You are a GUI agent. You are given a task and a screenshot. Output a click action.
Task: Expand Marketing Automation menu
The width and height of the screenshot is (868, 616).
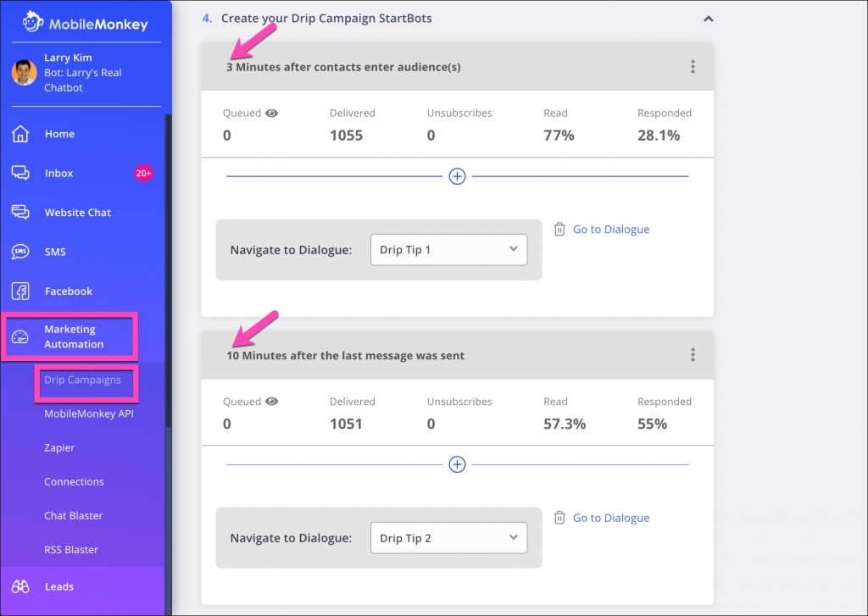(x=74, y=336)
